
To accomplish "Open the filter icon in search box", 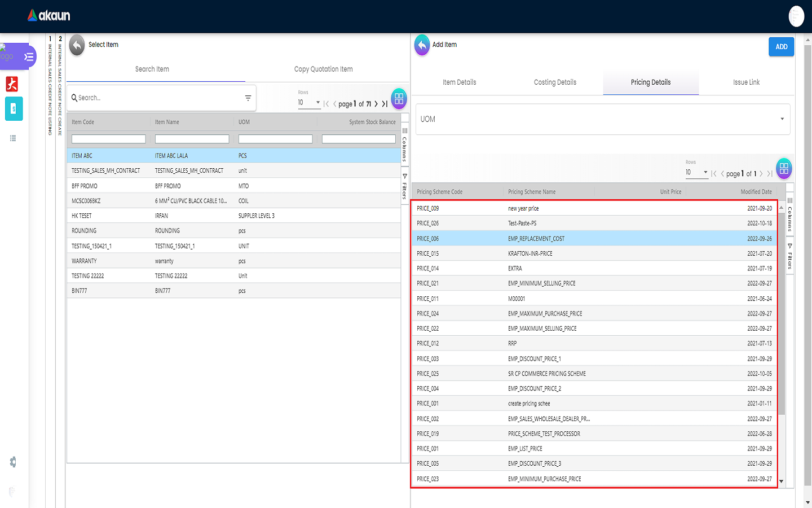I will [248, 98].
